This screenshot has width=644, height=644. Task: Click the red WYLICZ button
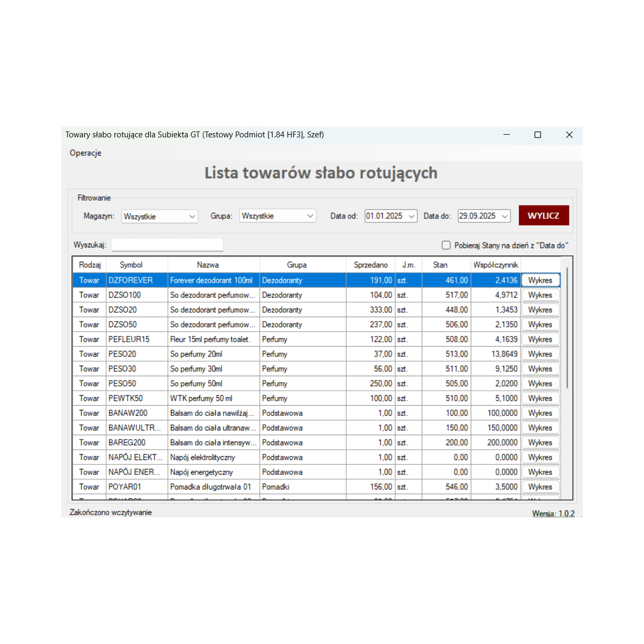tap(544, 216)
